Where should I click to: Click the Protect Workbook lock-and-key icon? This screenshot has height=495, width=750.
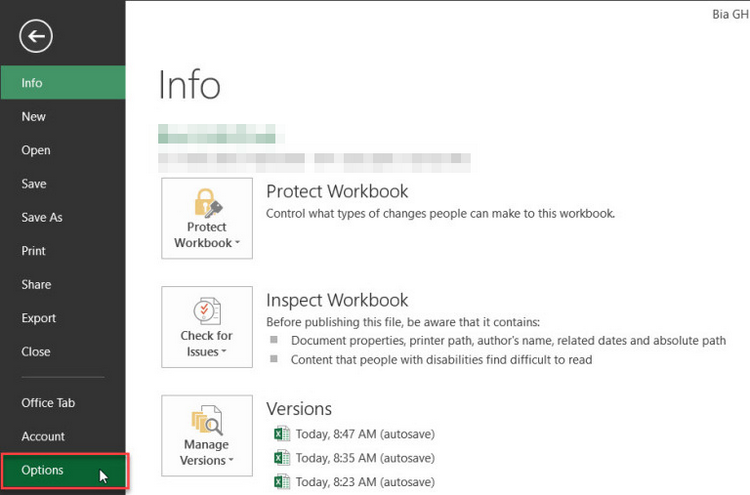click(208, 203)
